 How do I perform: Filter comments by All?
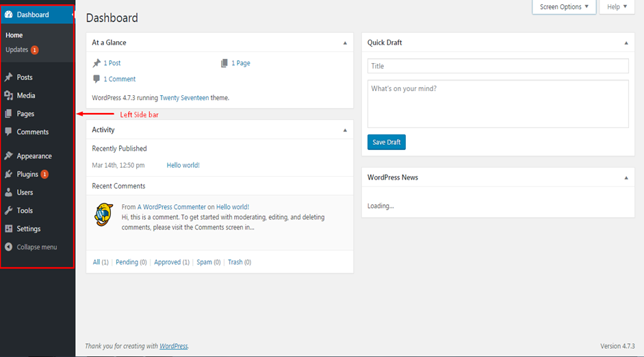pyautogui.click(x=96, y=262)
